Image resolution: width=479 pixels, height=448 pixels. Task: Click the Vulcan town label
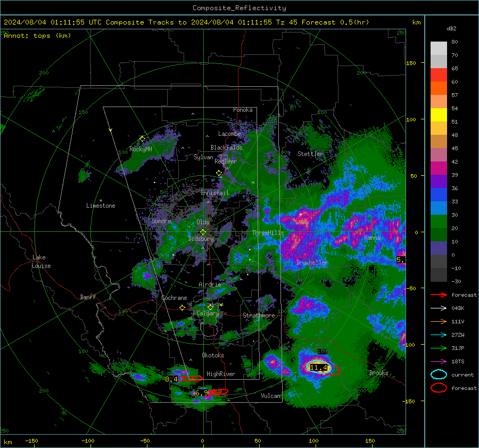click(x=271, y=396)
